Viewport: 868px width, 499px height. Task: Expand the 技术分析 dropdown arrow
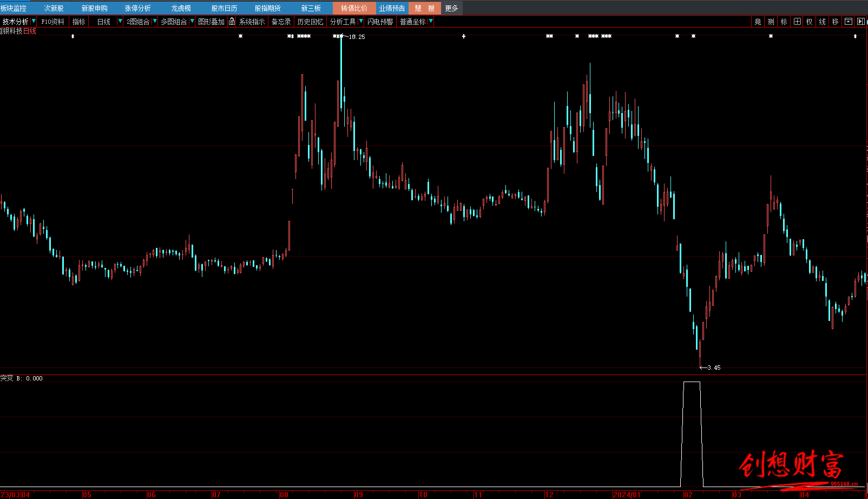pos(34,21)
